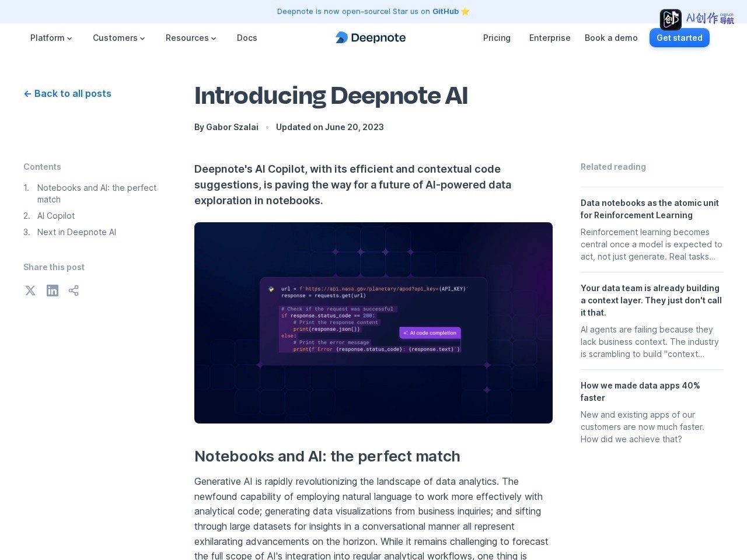Share post on X (Twitter) icon

30,290
